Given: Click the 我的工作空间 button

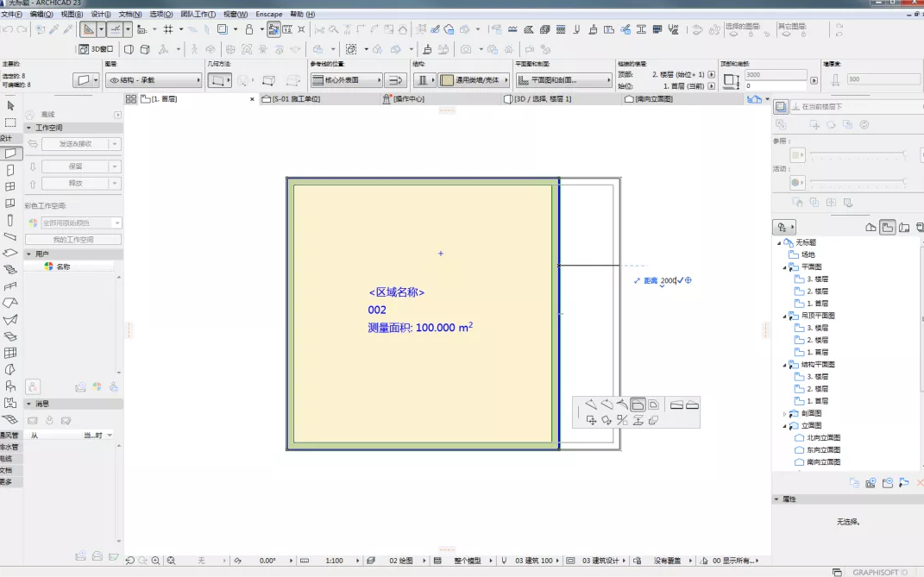Looking at the screenshot, I should click(x=73, y=239).
